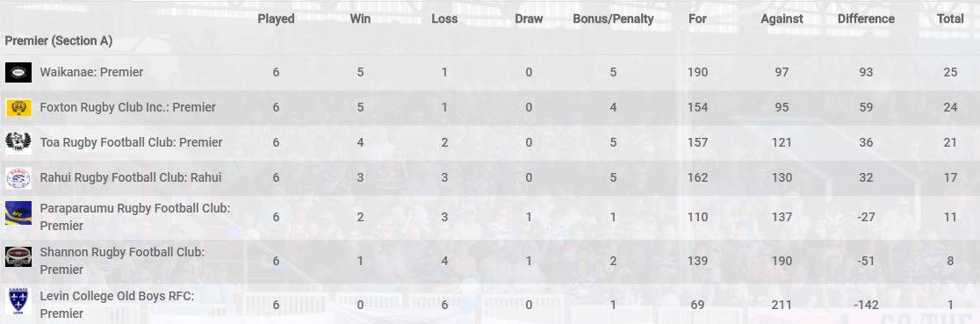Open Foxton Rugby Club Inc.: Premier link
Viewport: 980px width, 324px height.
coord(127,107)
